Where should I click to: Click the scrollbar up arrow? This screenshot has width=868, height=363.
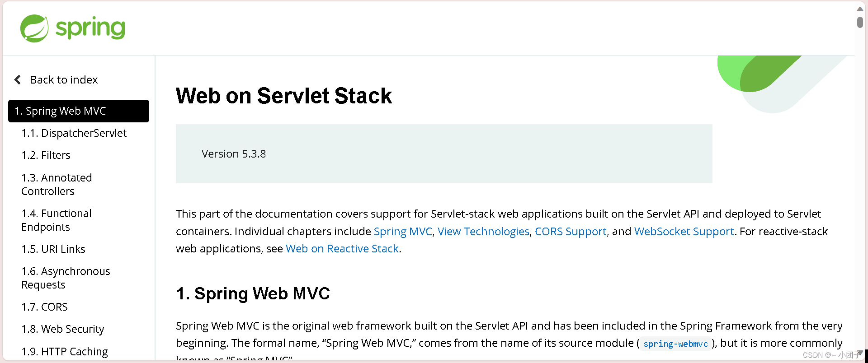[x=859, y=8]
